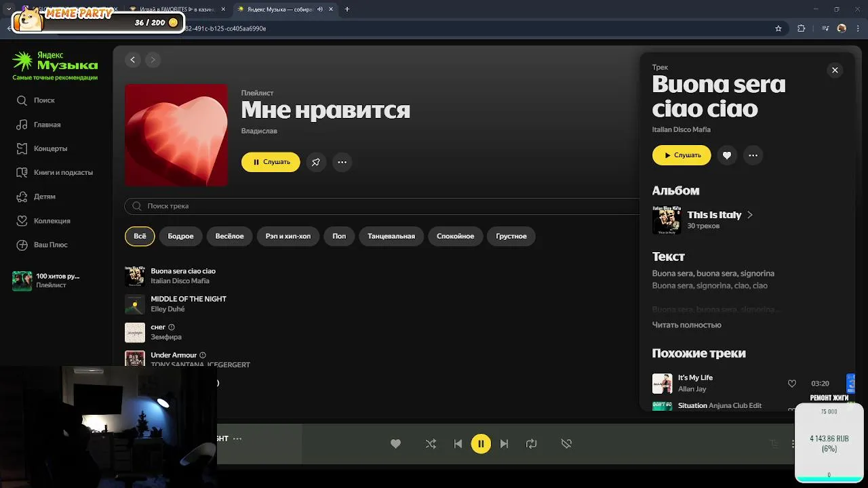The image size is (868, 488).
Task: Close the Яндекс Музыка browser tab
Action: [x=330, y=9]
